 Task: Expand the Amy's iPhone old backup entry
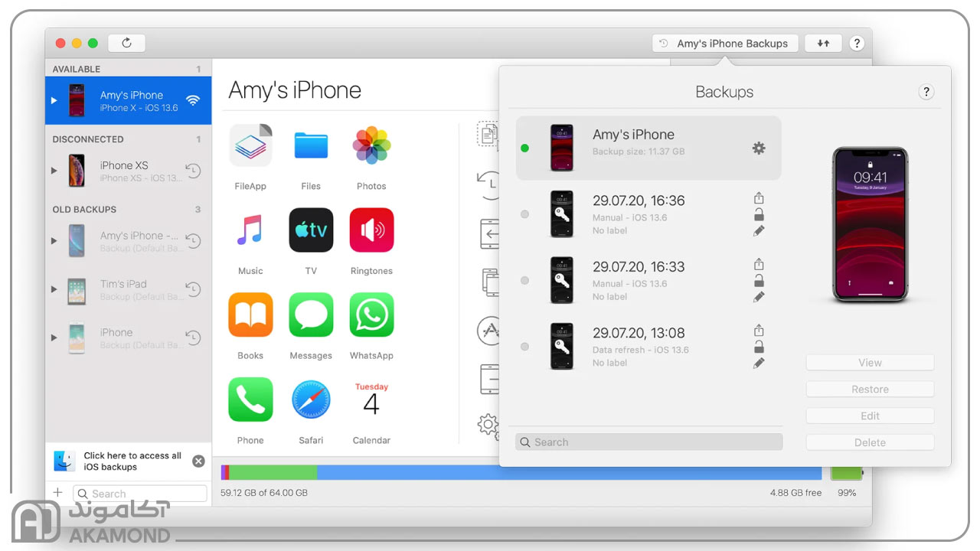pos(54,241)
